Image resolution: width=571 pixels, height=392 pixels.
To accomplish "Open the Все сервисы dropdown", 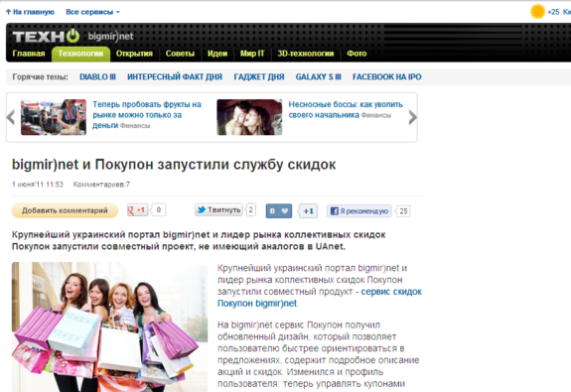I will (92, 12).
